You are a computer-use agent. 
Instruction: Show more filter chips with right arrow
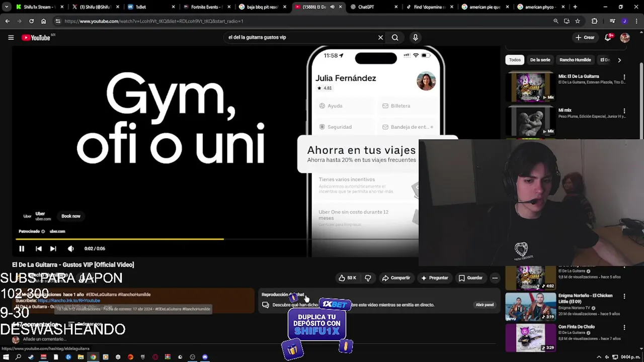[x=619, y=60]
